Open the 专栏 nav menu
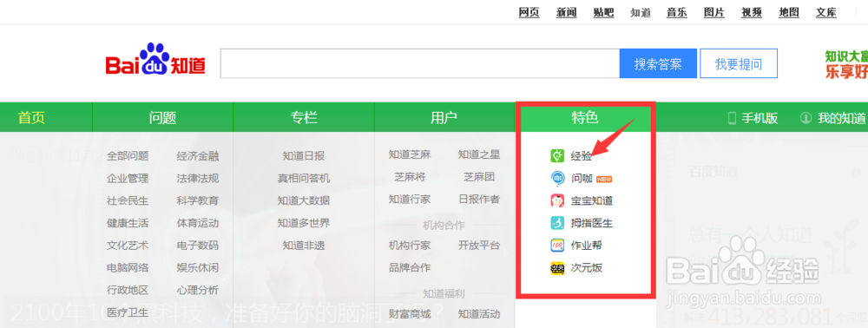Screen dimensions: 868x328 [x=304, y=117]
